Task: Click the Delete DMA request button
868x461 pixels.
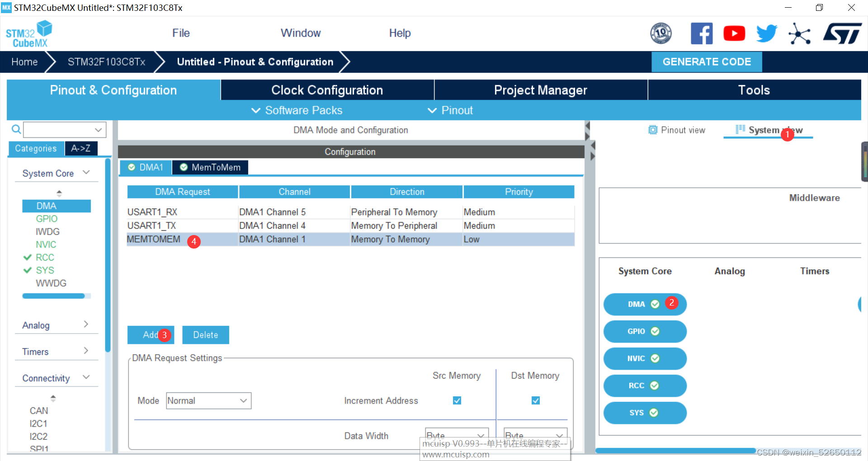Action: (206, 335)
